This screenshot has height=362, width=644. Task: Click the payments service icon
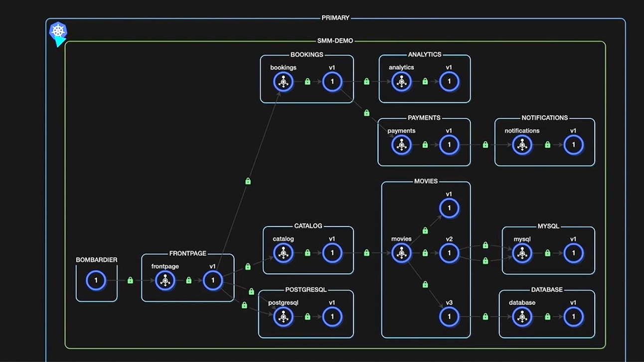(x=401, y=145)
